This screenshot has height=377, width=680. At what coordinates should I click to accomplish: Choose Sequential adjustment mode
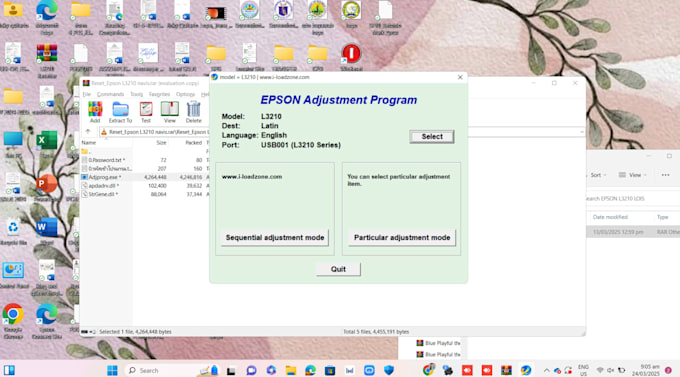coord(275,238)
